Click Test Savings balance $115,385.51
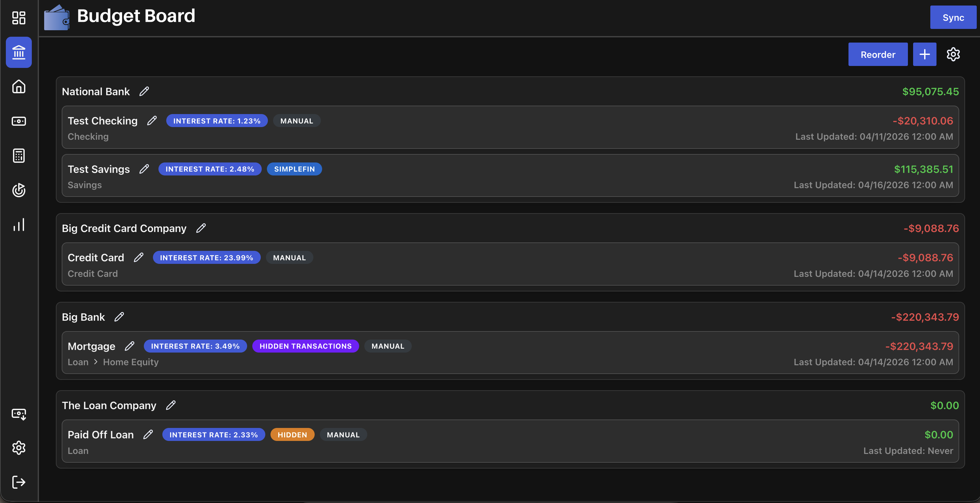This screenshot has height=503, width=980. (923, 169)
